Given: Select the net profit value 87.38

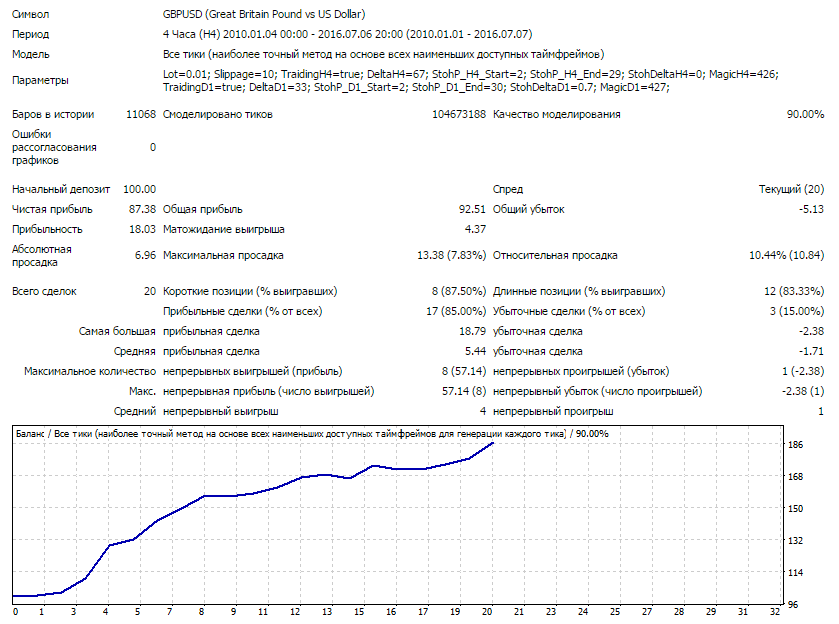Looking at the screenshot, I should (x=142, y=209).
